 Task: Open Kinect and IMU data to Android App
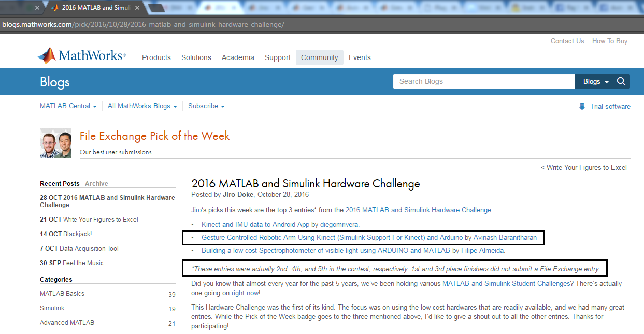(255, 225)
